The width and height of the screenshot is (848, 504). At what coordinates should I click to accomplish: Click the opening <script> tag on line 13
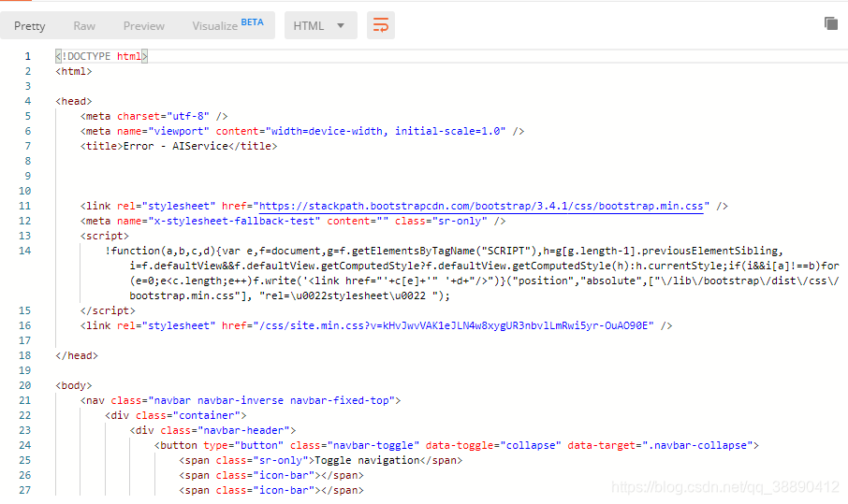tap(105, 236)
